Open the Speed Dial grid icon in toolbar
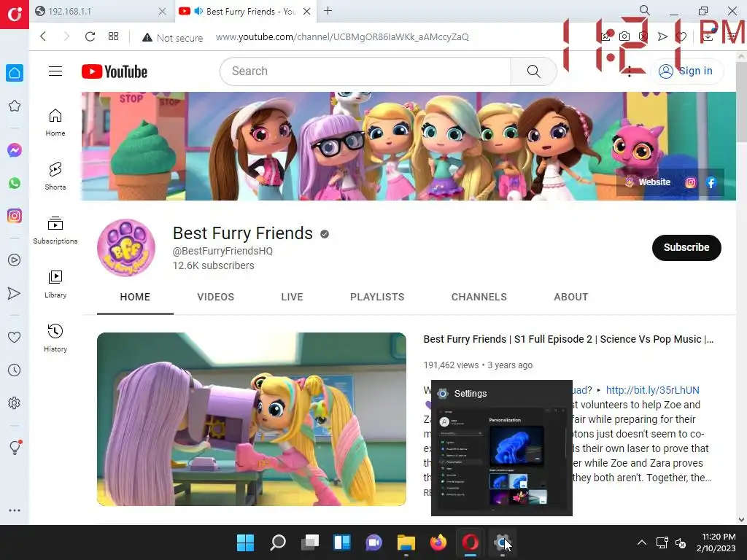This screenshot has width=747, height=560. click(x=113, y=36)
